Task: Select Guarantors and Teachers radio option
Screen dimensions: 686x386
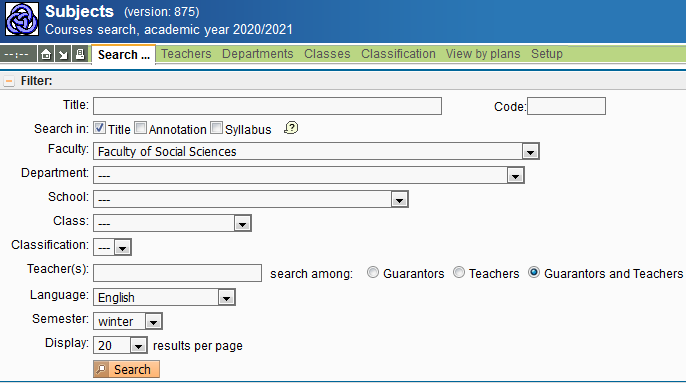Action: pos(534,272)
